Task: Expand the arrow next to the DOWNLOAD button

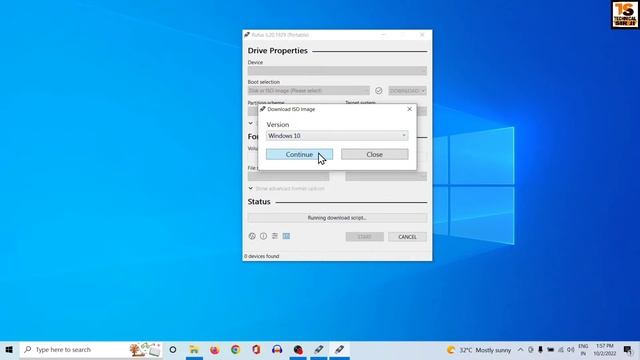Action: click(423, 91)
